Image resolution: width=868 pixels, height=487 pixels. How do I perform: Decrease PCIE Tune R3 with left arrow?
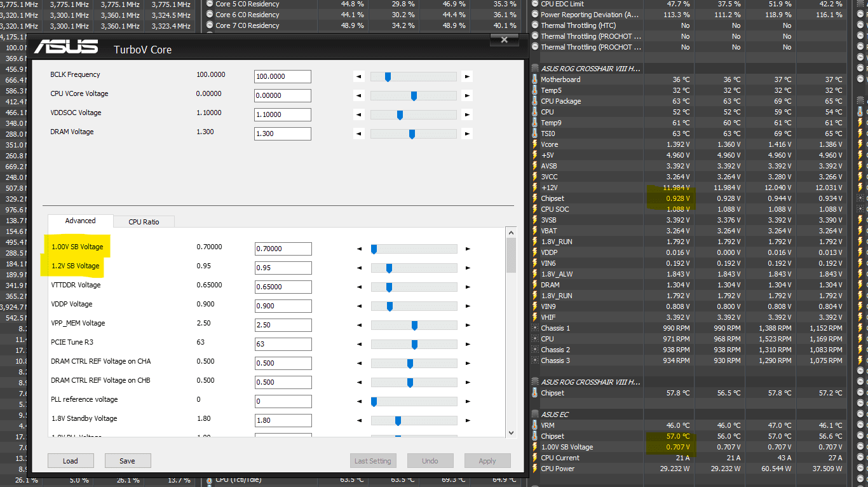click(360, 344)
